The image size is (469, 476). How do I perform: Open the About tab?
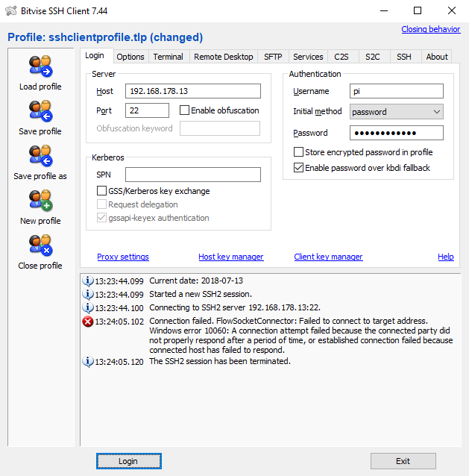[x=437, y=57]
